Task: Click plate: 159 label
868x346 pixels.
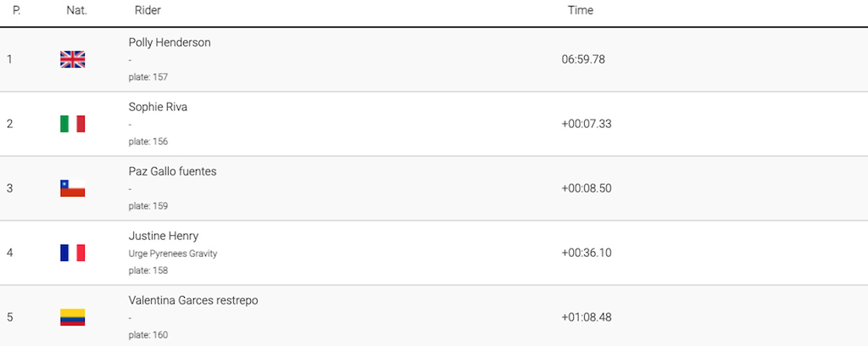Action: coord(147,206)
